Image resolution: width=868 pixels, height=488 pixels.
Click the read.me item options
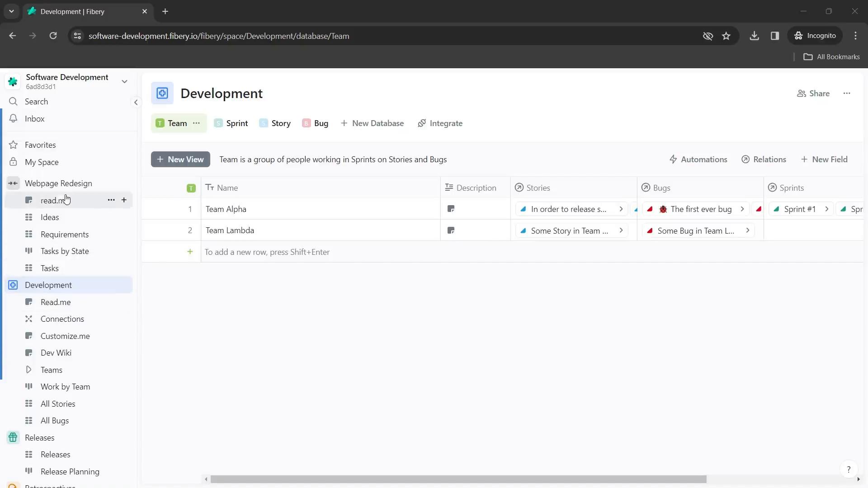click(112, 200)
